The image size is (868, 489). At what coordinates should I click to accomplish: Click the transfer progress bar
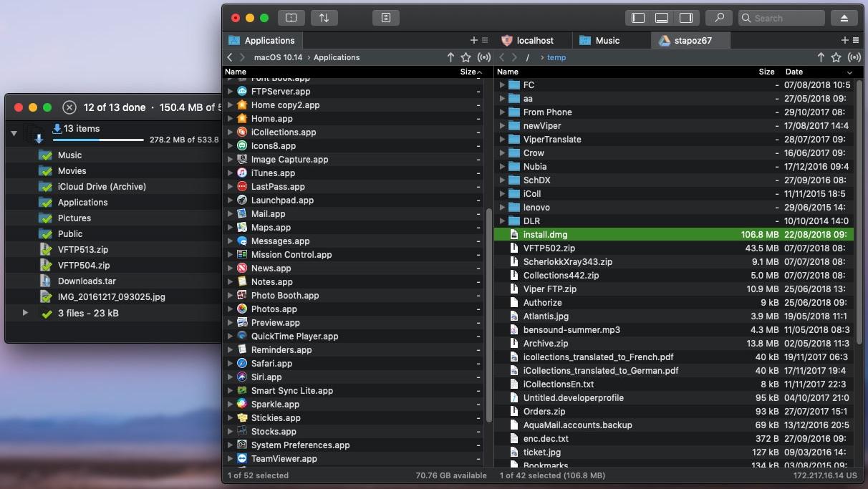tap(98, 140)
